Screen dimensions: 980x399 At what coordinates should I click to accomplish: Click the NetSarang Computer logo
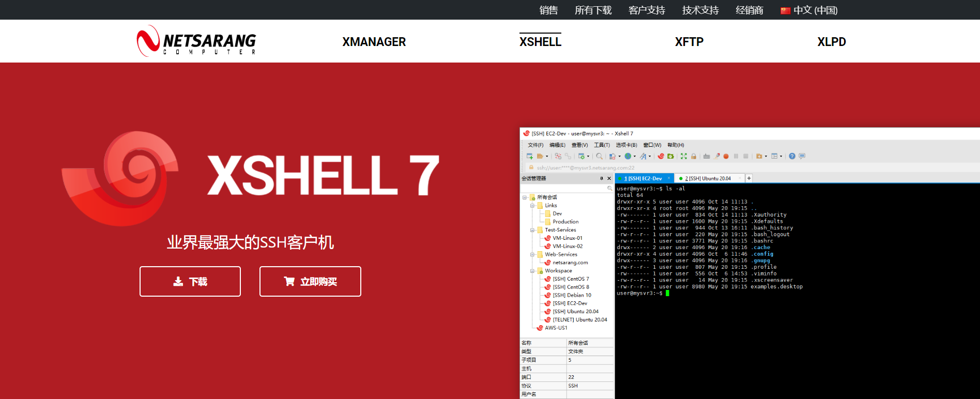click(x=196, y=41)
